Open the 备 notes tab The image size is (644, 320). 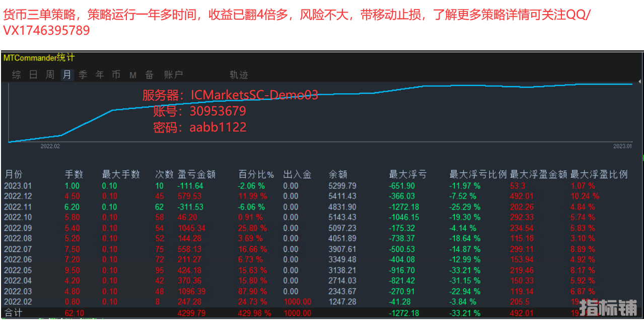click(150, 75)
